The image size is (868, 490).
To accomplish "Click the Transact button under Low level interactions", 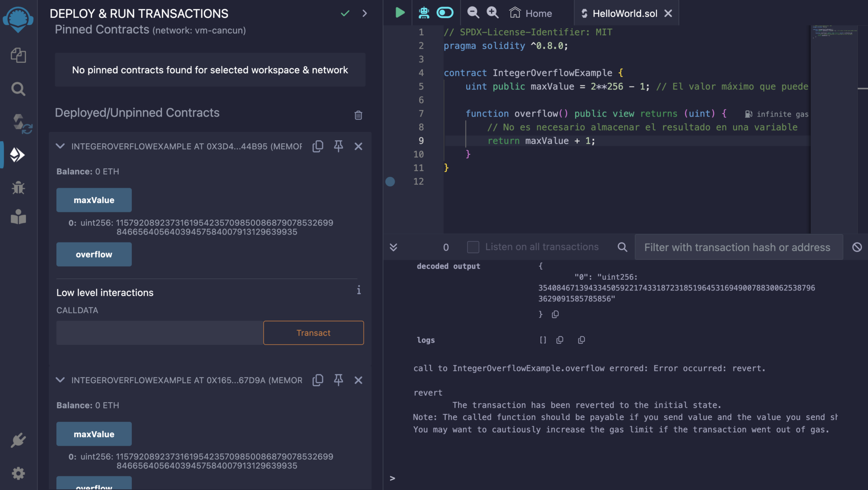I will point(313,333).
